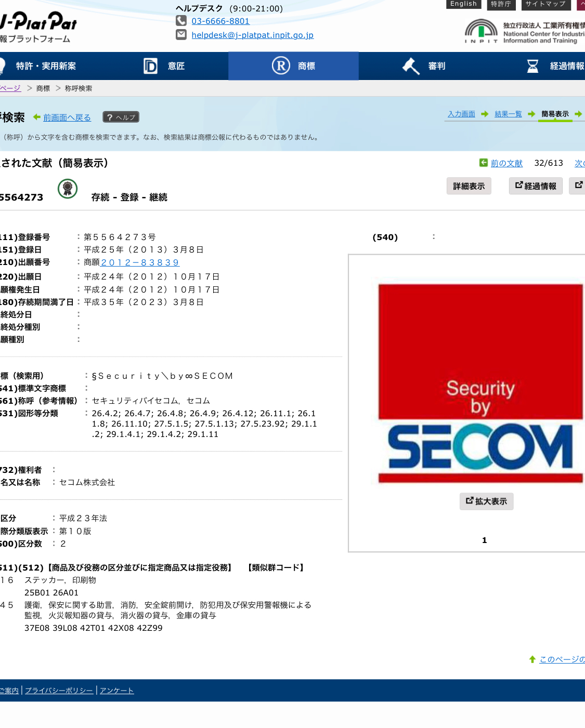Screen dimensions: 585x728
Task: Click the external link button right of 経過情報
Action: (578, 186)
